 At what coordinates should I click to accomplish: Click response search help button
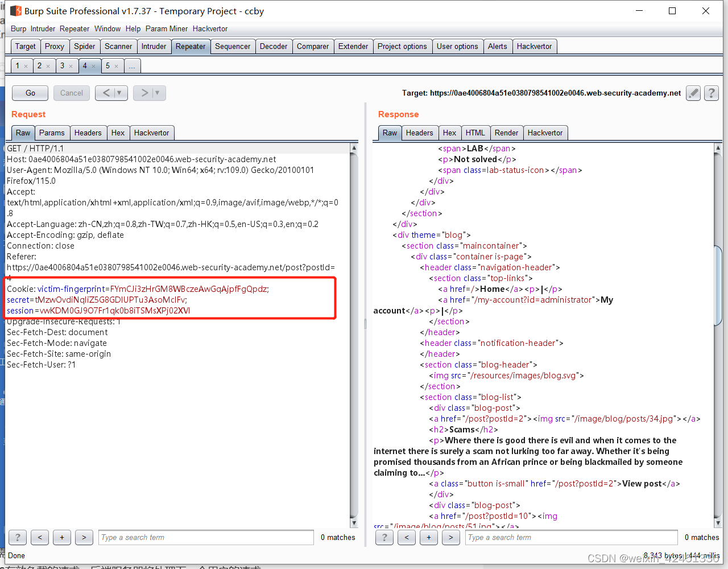point(384,537)
